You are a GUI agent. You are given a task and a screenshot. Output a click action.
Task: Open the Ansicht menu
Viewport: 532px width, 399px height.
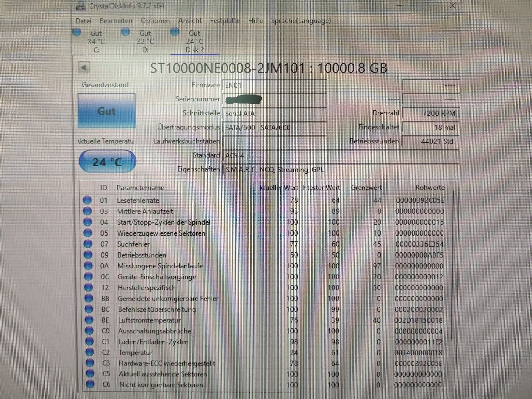click(x=190, y=21)
